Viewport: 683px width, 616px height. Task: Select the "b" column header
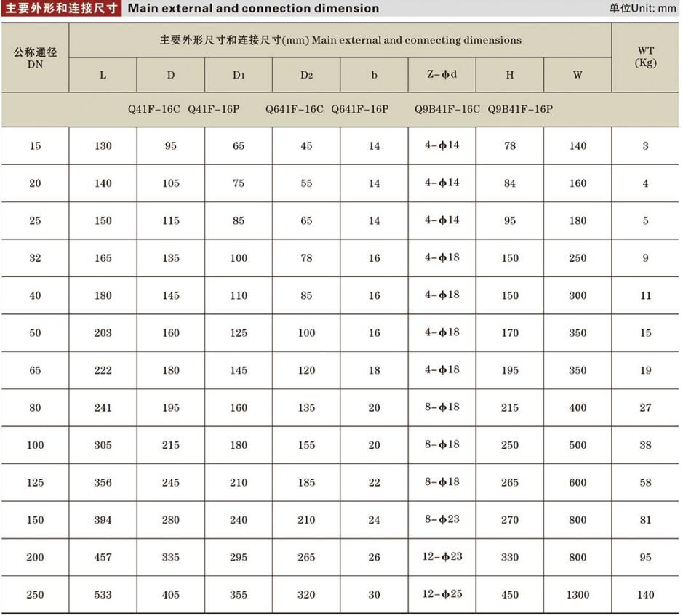(x=373, y=74)
